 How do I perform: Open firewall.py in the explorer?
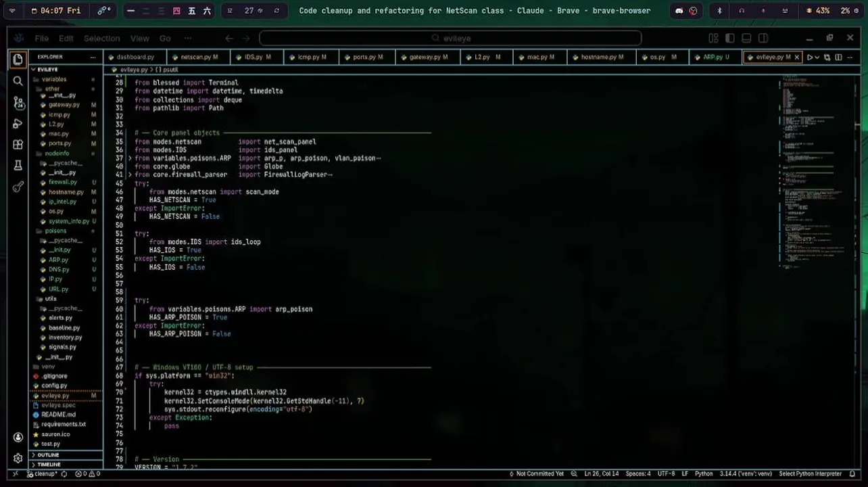[62, 182]
